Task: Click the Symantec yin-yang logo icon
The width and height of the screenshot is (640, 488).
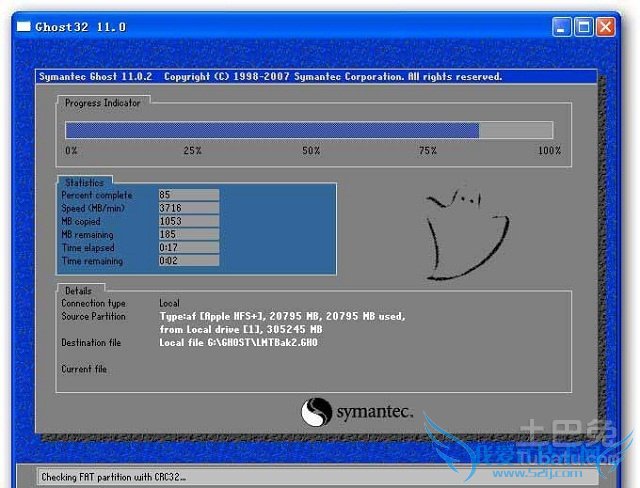Action: [316, 412]
